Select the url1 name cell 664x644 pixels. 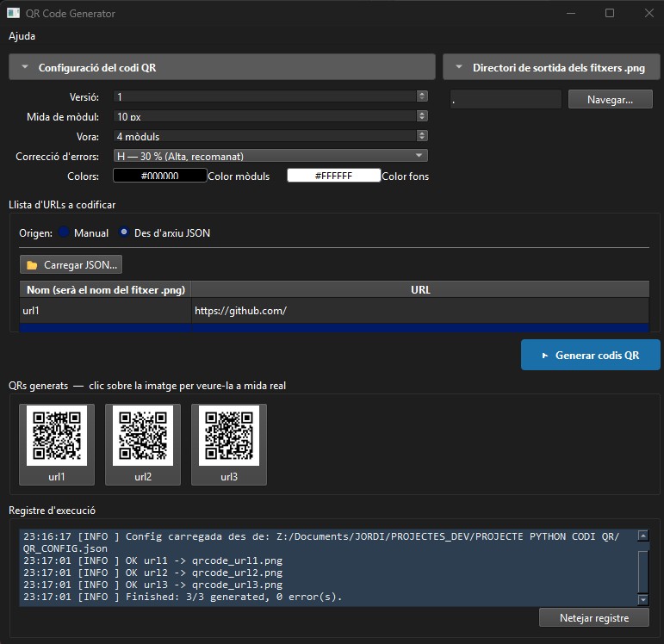pyautogui.click(x=105, y=311)
